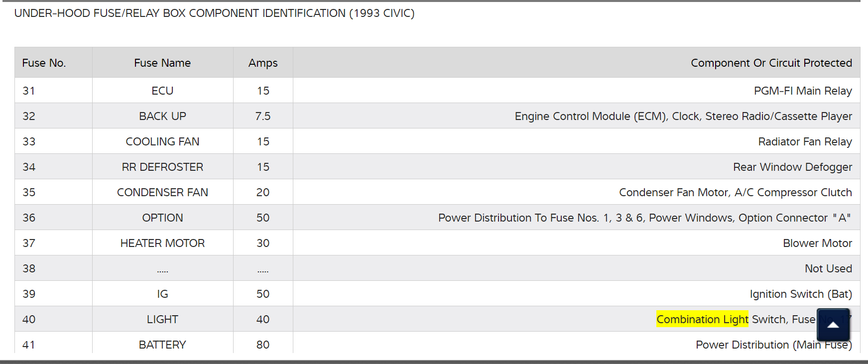
Task: Click the 'Fuse Name' column header
Action: click(162, 63)
